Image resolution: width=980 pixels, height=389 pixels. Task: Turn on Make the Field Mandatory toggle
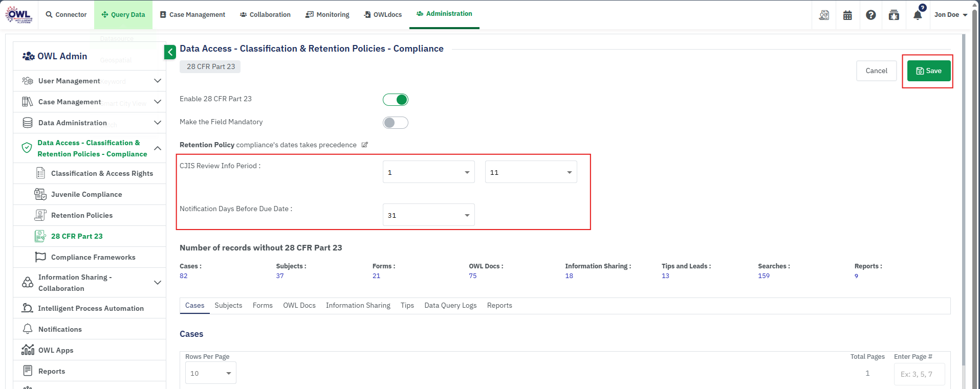(x=396, y=123)
